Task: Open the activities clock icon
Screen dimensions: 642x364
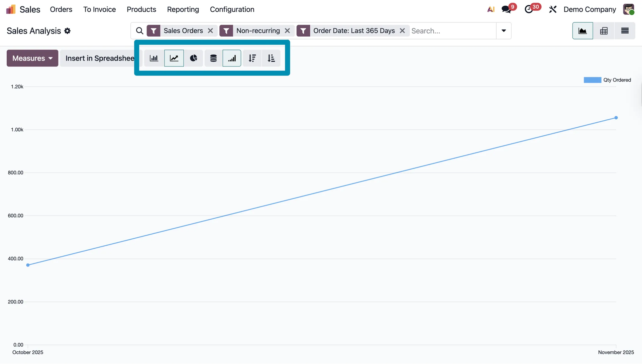Action: coord(529,9)
